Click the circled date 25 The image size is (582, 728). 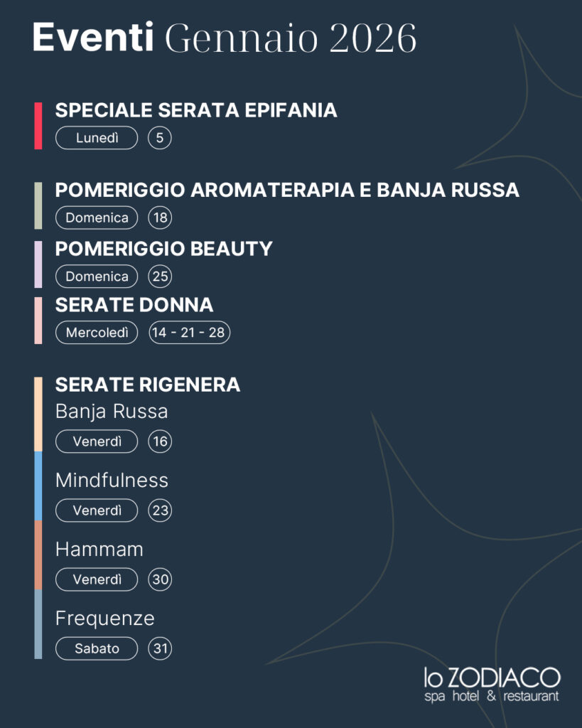point(161,276)
